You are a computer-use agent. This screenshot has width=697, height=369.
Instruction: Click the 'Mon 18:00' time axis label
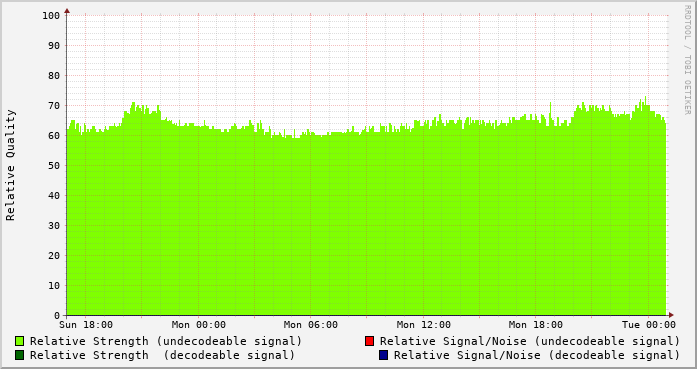tap(536, 325)
